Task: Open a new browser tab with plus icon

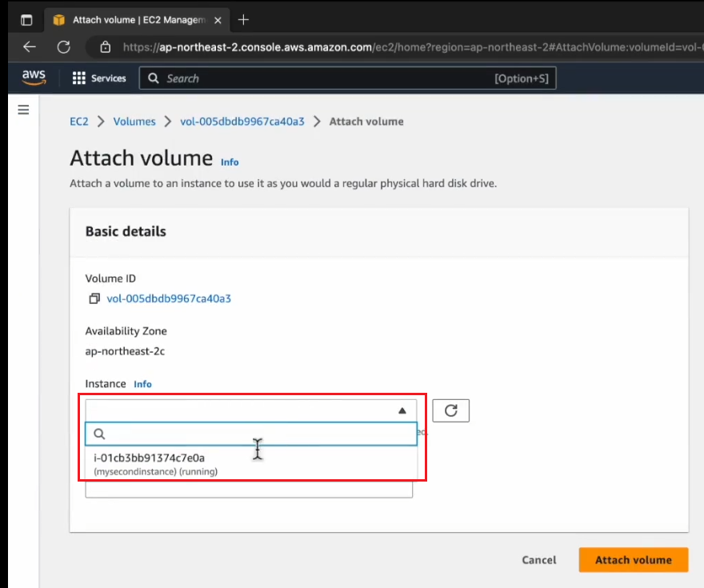Action: tap(243, 20)
